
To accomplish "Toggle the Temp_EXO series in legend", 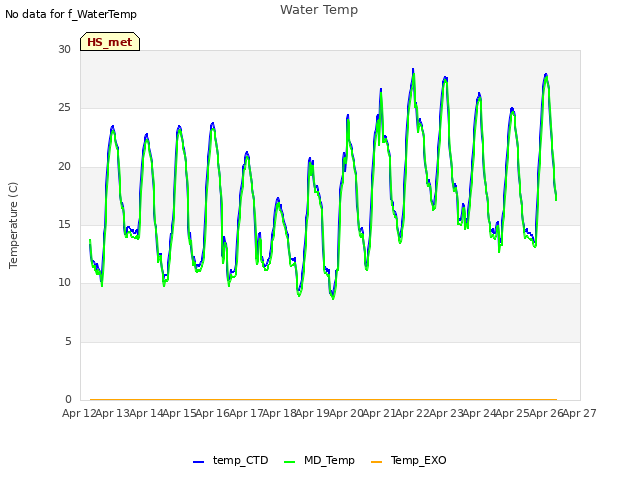I will 409,460.
